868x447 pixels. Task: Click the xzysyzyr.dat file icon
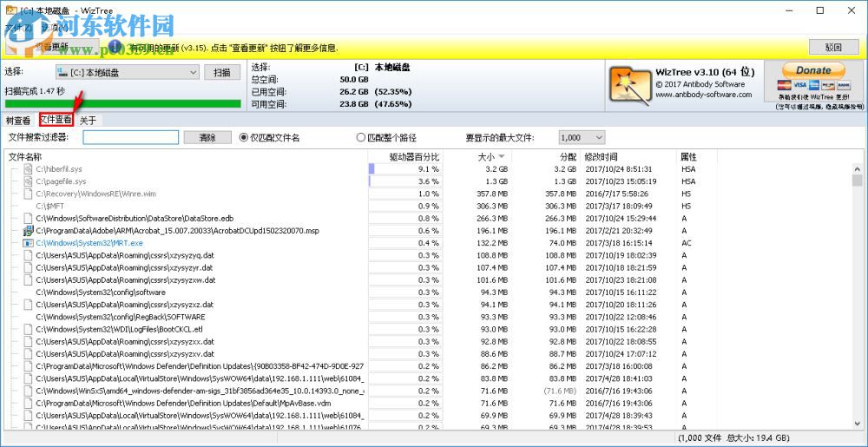click(28, 267)
